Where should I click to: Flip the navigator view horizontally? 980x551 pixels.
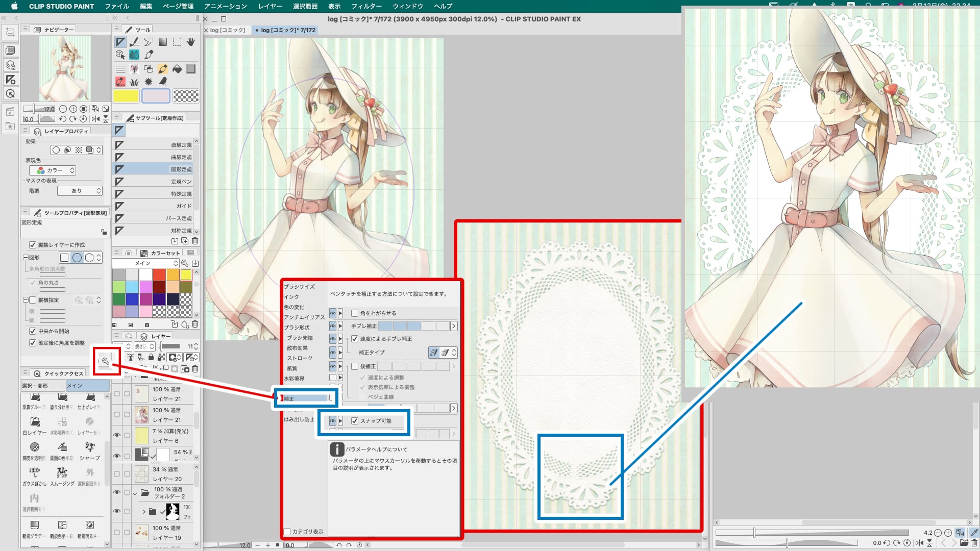pos(95,119)
